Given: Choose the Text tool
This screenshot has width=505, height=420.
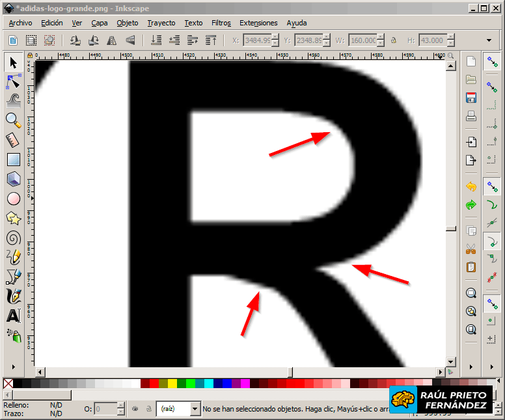Looking at the screenshot, I should [13, 316].
